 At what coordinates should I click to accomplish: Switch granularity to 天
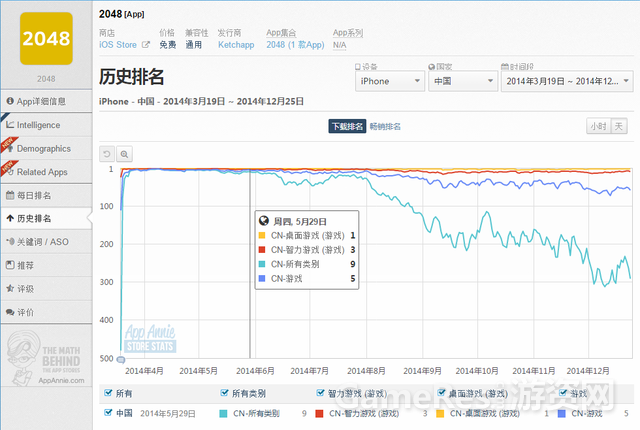(619, 126)
